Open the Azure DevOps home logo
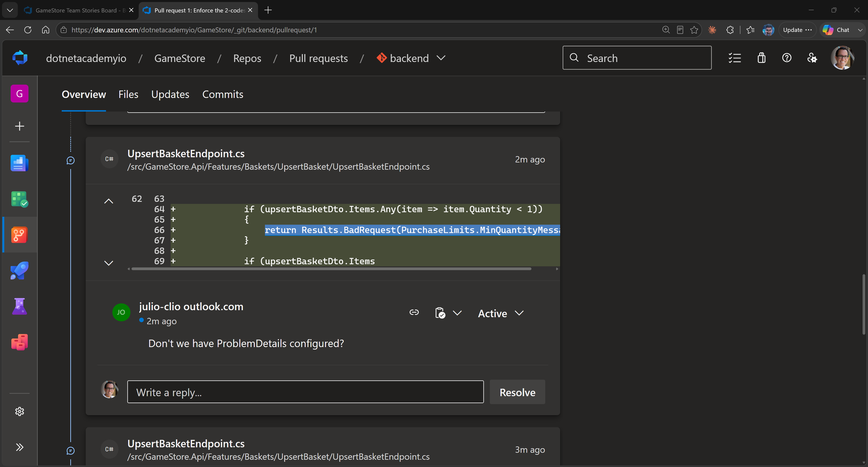Screen dimensions: 868x467 tap(19, 58)
